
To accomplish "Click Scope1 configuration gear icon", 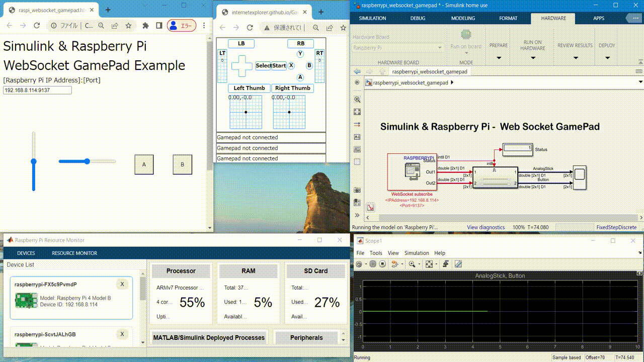I will (359, 264).
